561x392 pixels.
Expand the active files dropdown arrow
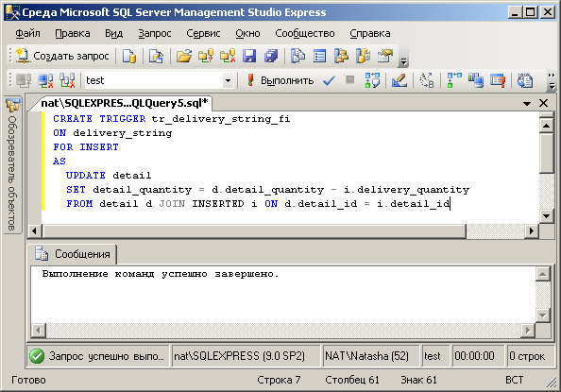click(x=527, y=104)
